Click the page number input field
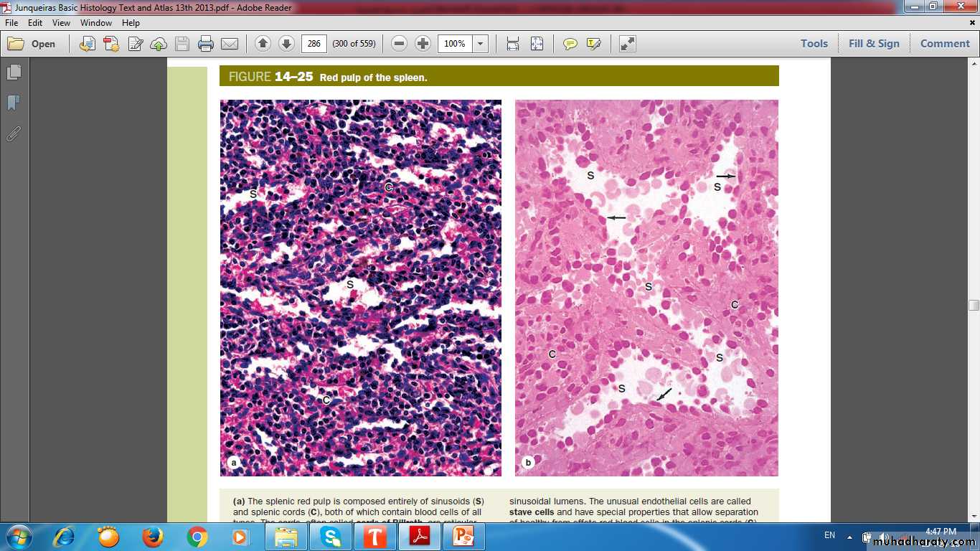 coord(314,44)
